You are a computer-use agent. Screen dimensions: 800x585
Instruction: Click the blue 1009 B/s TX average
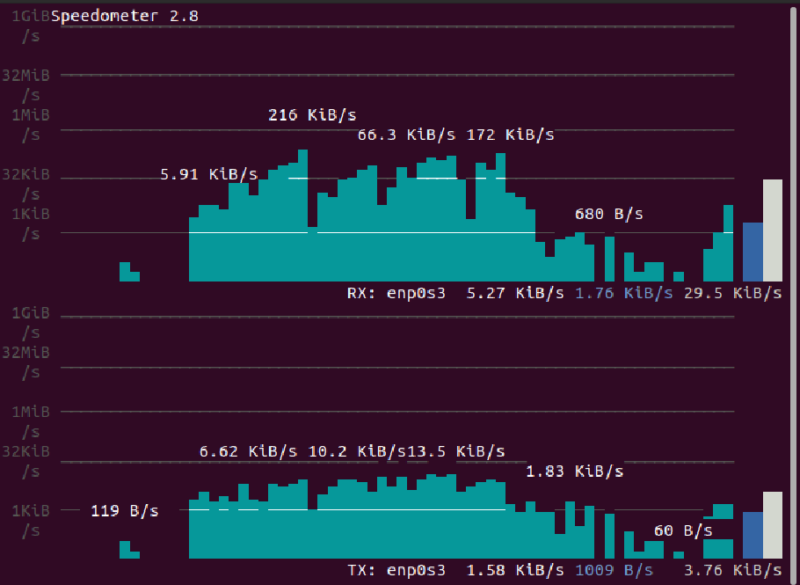click(x=614, y=570)
